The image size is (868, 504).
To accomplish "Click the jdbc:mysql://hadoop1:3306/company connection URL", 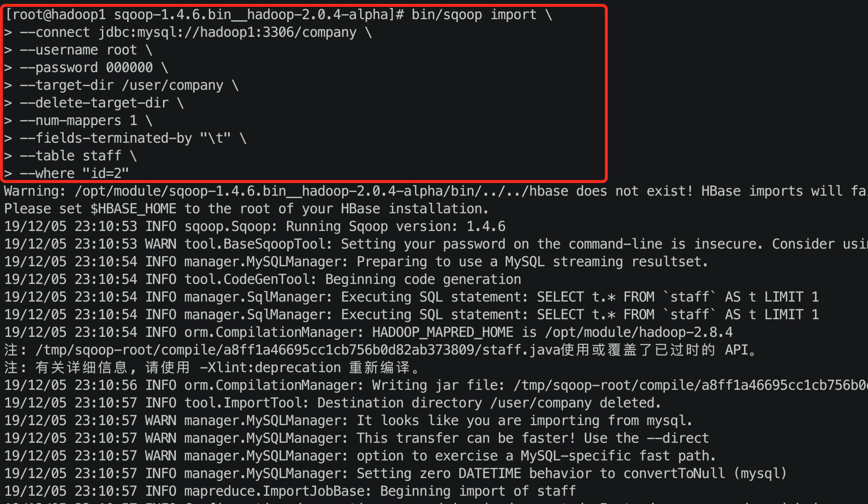I will (x=227, y=32).
